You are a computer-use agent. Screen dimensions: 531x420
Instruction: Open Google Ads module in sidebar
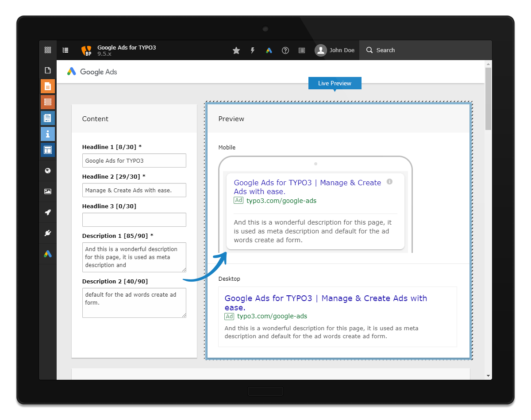[x=48, y=254]
